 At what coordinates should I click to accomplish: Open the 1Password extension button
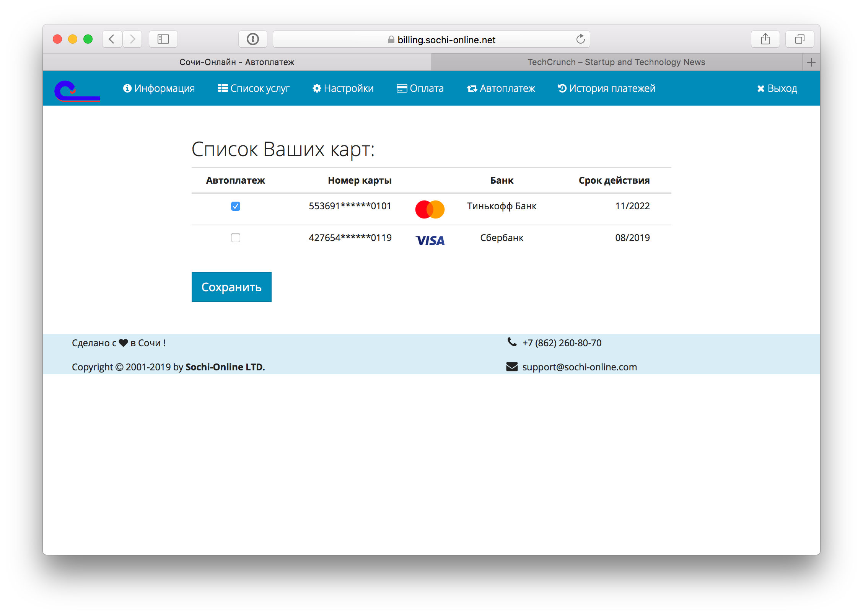click(253, 39)
